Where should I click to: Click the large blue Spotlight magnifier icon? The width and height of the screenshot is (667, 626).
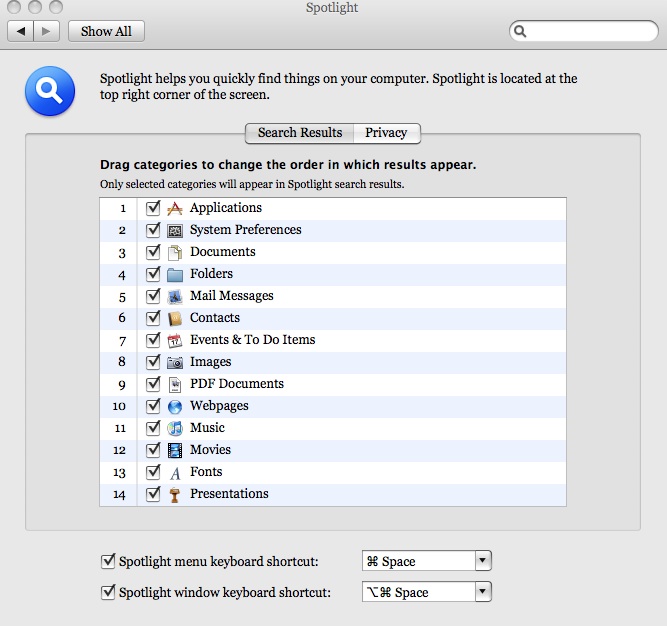click(50, 91)
